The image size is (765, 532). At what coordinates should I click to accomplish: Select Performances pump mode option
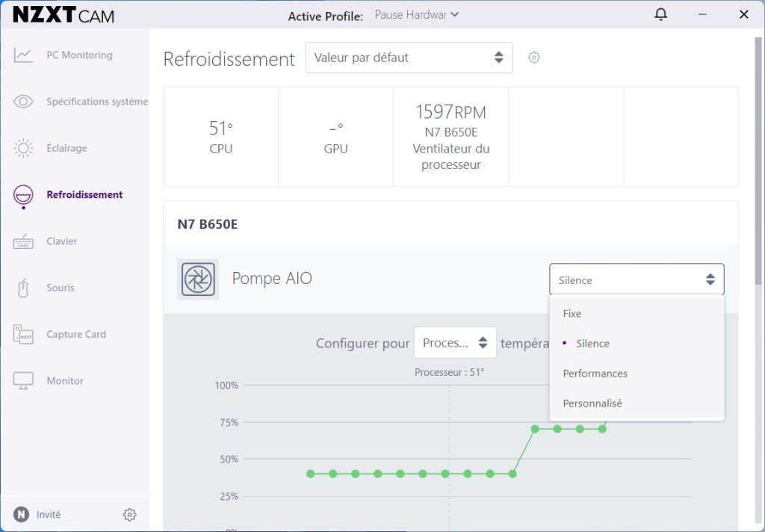coord(595,374)
